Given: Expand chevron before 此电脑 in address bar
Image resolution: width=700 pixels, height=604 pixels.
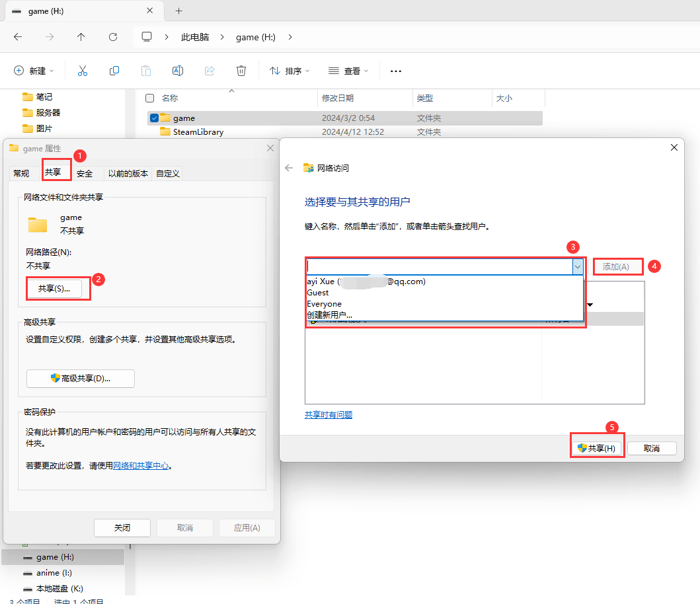Looking at the screenshot, I should click(167, 37).
